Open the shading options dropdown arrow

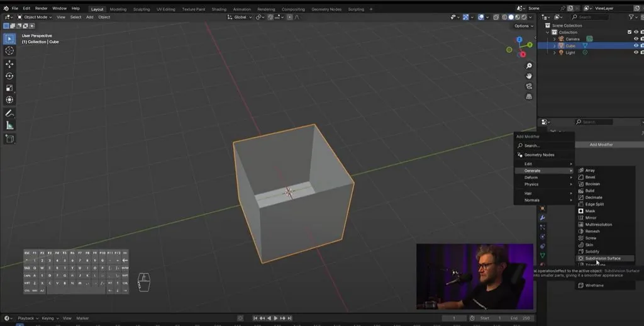(x=531, y=17)
